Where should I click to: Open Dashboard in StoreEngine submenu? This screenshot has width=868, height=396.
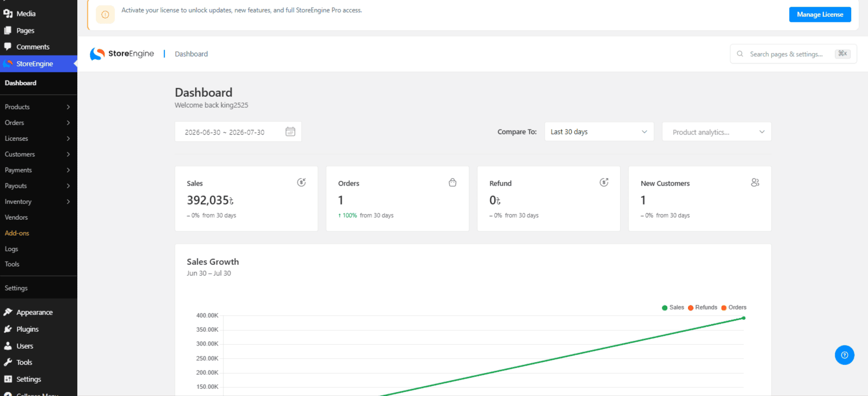click(x=21, y=83)
